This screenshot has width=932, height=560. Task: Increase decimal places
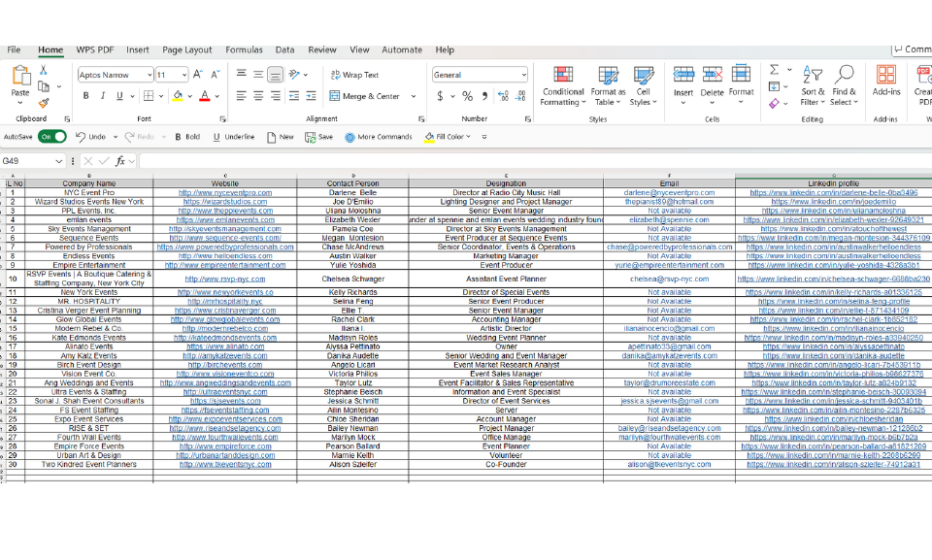[503, 96]
